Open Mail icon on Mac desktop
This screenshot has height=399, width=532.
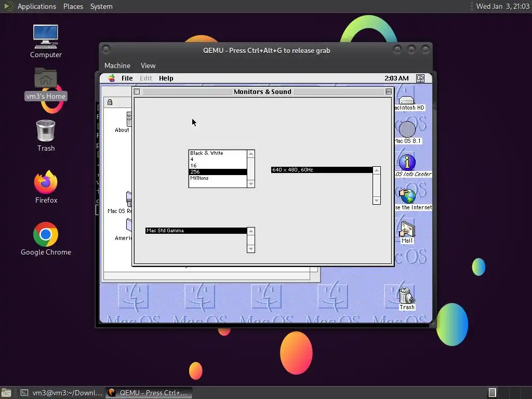pyautogui.click(x=407, y=229)
